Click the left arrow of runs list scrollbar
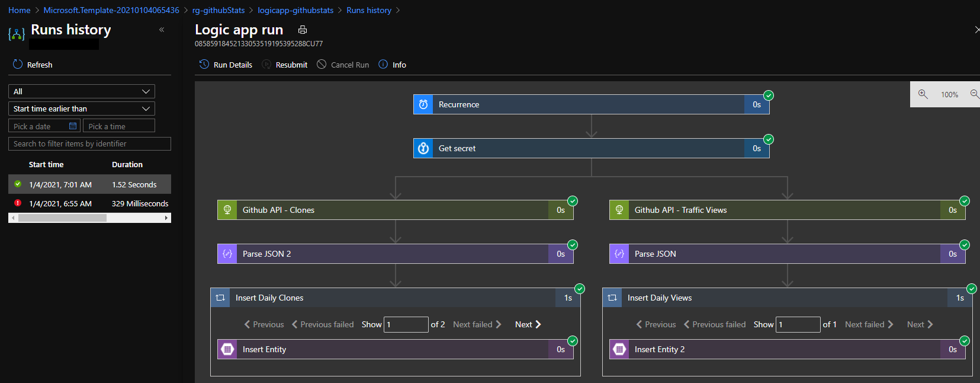Image resolution: width=980 pixels, height=383 pixels. [12, 218]
